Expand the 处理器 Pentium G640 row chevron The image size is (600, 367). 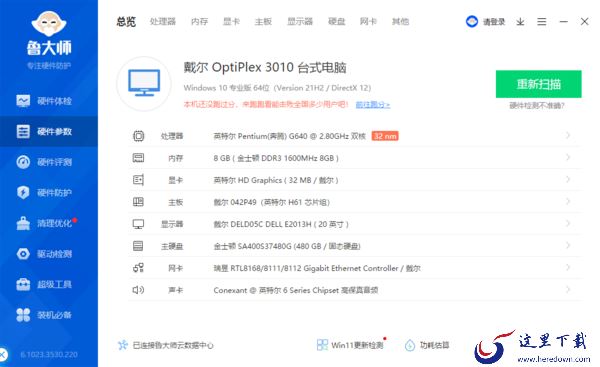coord(568,135)
